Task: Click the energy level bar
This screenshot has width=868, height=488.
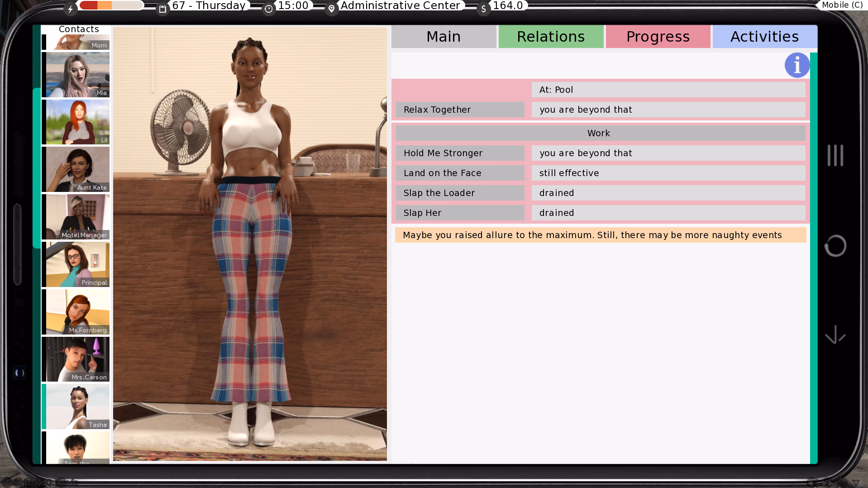Action: (111, 5)
